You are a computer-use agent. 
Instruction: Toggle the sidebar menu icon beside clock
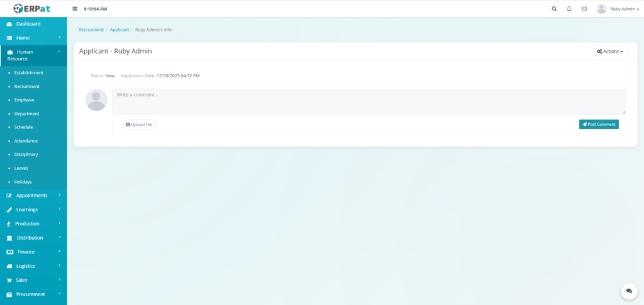pyautogui.click(x=75, y=9)
